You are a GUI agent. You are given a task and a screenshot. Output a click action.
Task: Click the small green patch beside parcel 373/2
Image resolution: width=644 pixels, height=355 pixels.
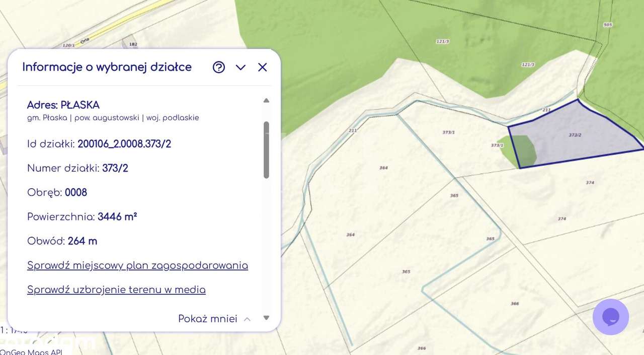pos(522,150)
